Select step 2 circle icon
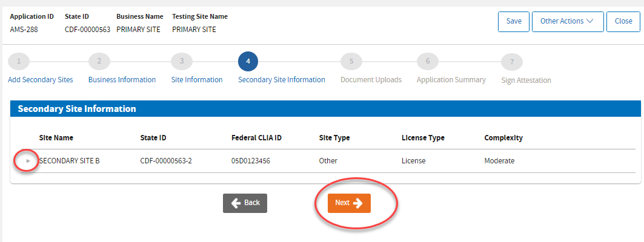 click(99, 61)
